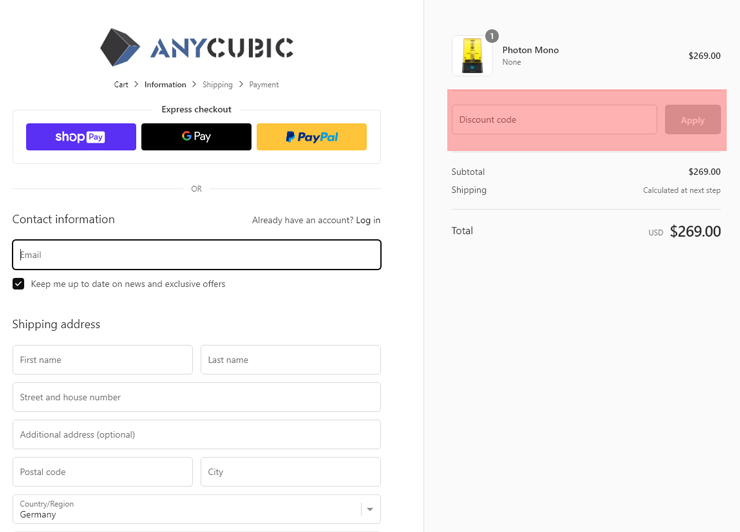The width and height of the screenshot is (740, 532).
Task: Open the Photon Mono product thumbnail
Action: click(x=472, y=56)
